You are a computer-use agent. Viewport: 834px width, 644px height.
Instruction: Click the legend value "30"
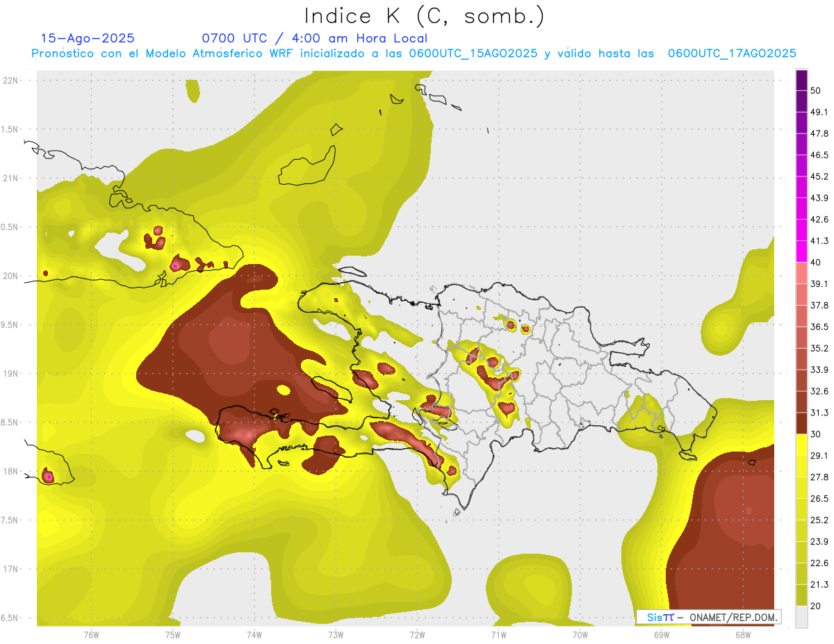coord(815,434)
